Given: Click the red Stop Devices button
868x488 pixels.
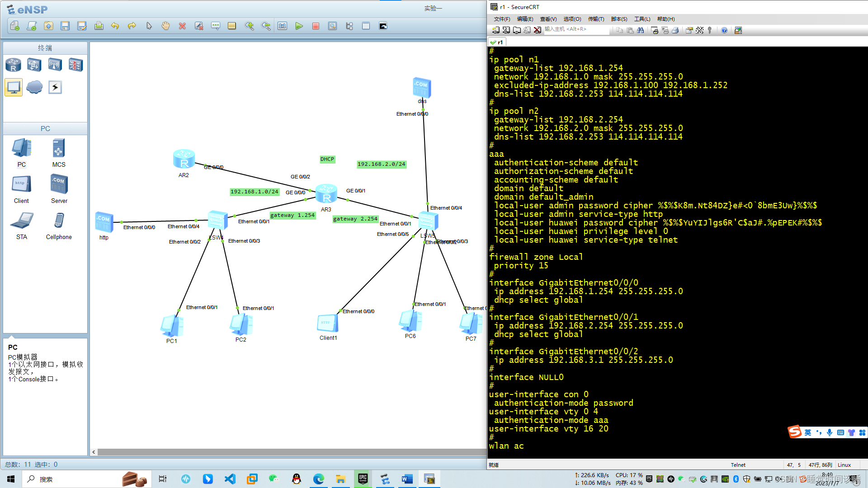Looking at the screenshot, I should point(316,26).
